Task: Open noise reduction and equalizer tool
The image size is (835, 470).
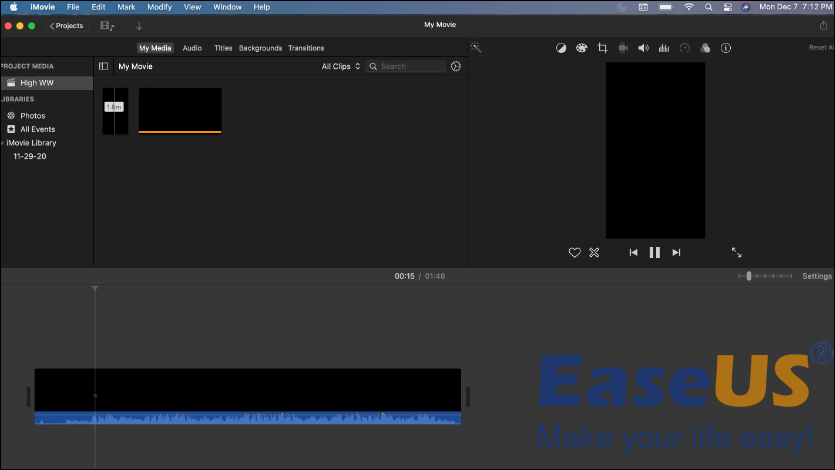Action: tap(664, 48)
